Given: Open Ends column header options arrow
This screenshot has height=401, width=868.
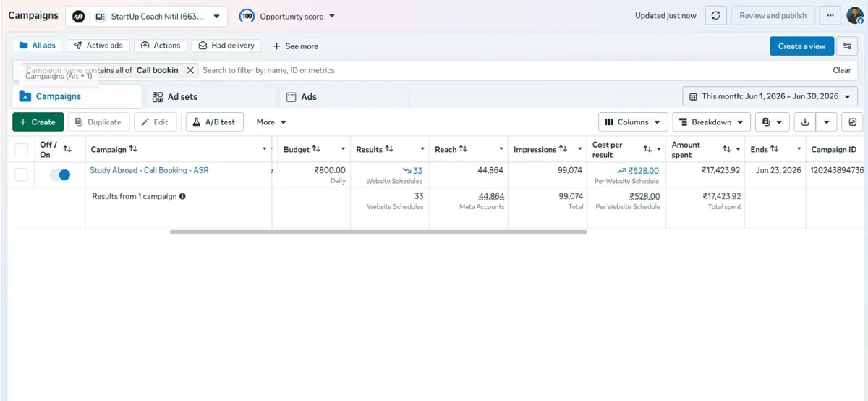Looking at the screenshot, I should tap(799, 149).
